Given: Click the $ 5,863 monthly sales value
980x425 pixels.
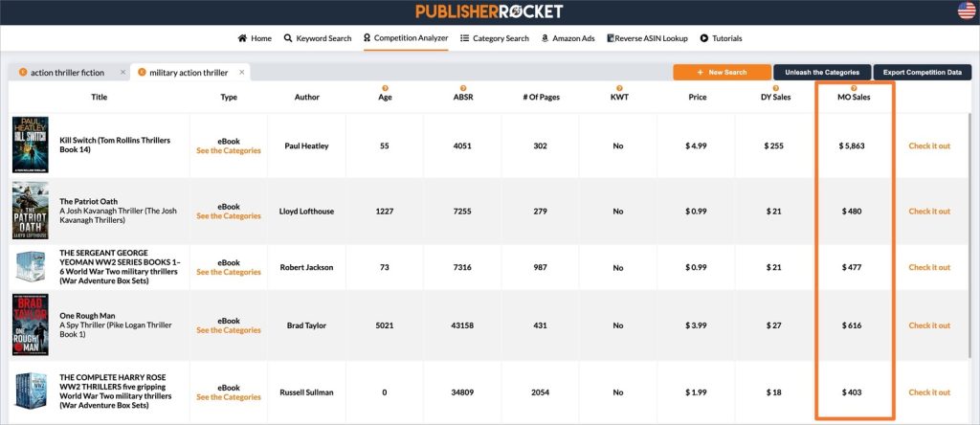Looking at the screenshot, I should pos(851,145).
